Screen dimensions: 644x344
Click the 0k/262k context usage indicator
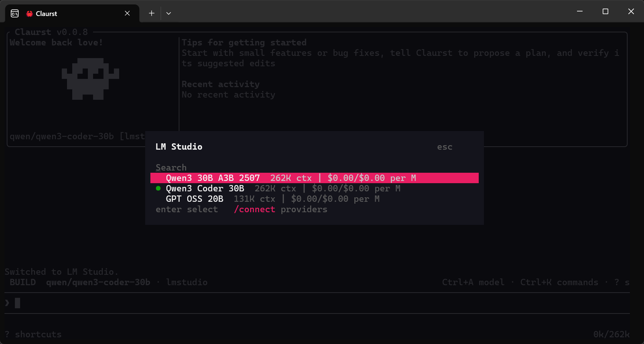612,334
